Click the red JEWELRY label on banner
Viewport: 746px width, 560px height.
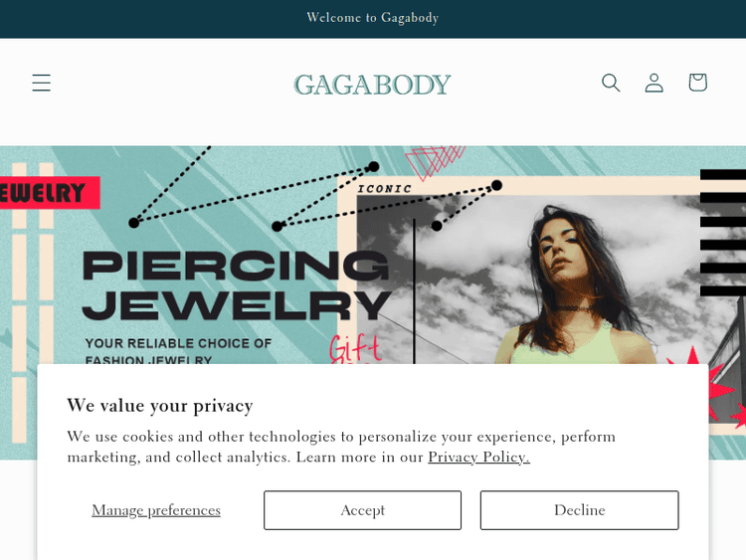click(x=49, y=193)
